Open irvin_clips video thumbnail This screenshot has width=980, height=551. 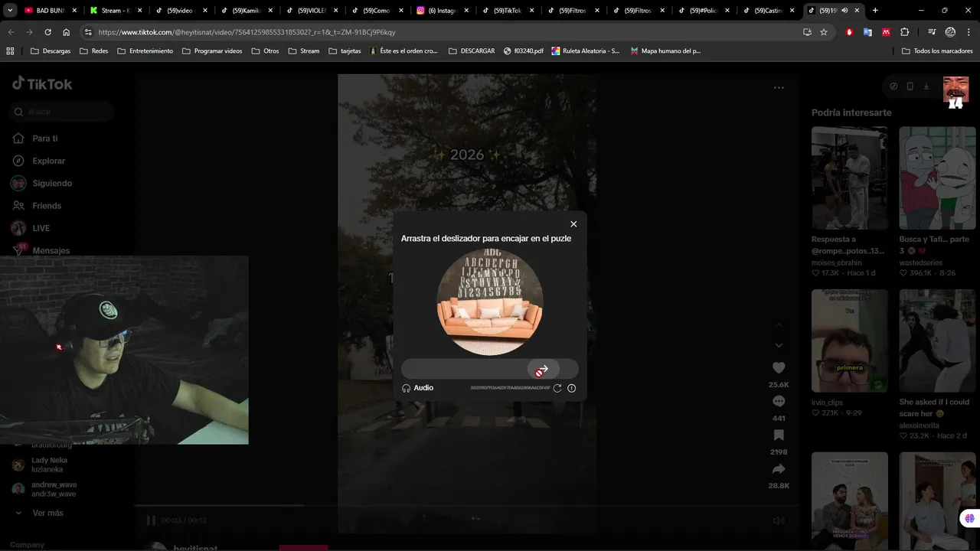[x=850, y=341]
